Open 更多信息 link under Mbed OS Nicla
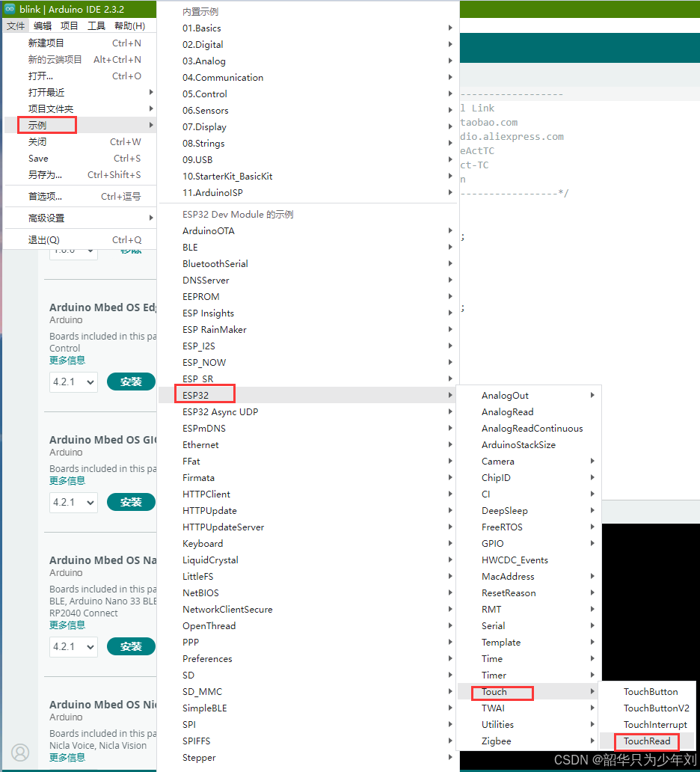This screenshot has width=700, height=772. point(67,757)
